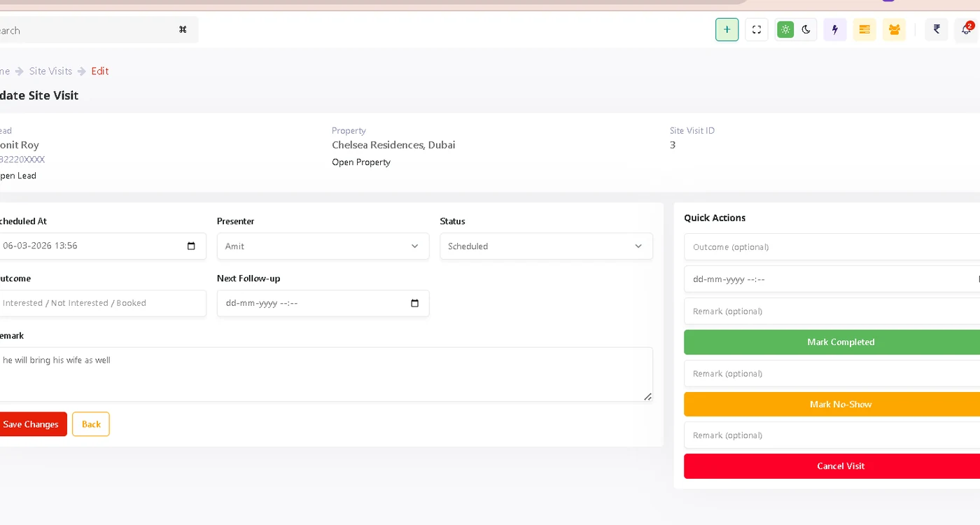Enter fullscreen mode via the toolbar icon
980x525 pixels.
(757, 29)
